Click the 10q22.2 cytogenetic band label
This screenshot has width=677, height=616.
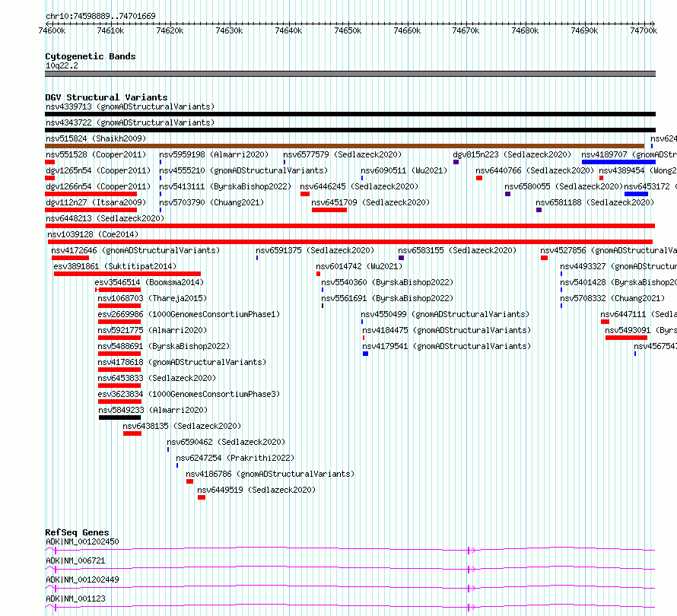pos(62,65)
